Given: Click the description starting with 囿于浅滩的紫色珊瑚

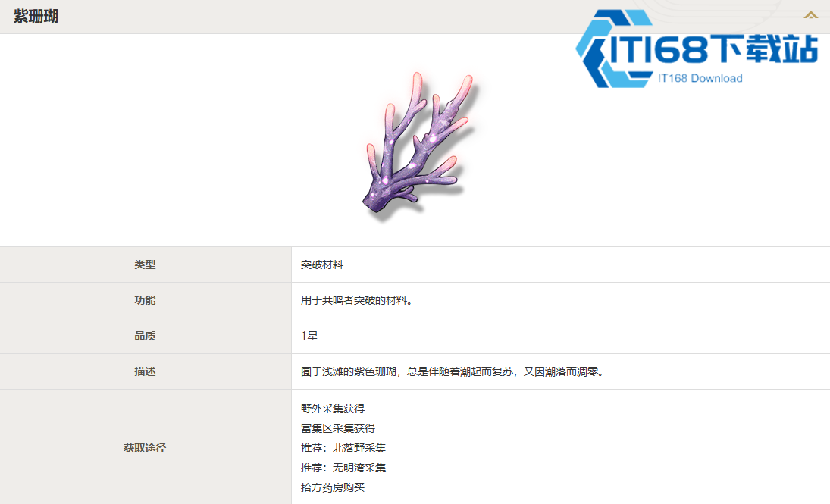Looking at the screenshot, I should point(453,371).
